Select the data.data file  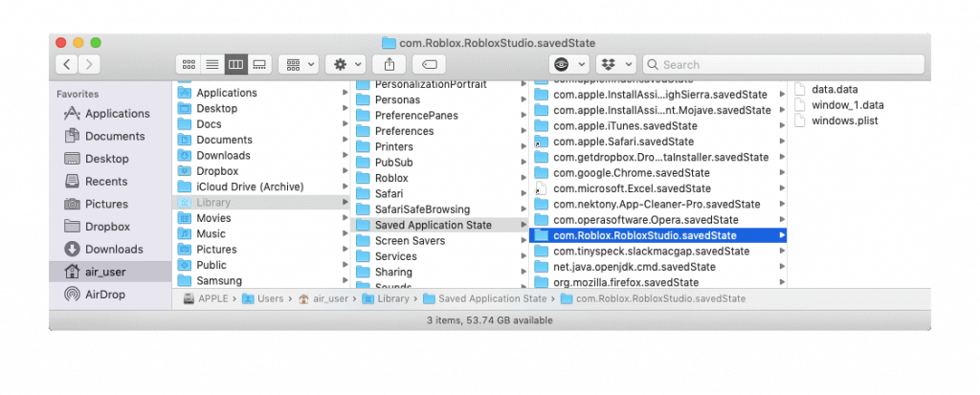[x=858, y=89]
